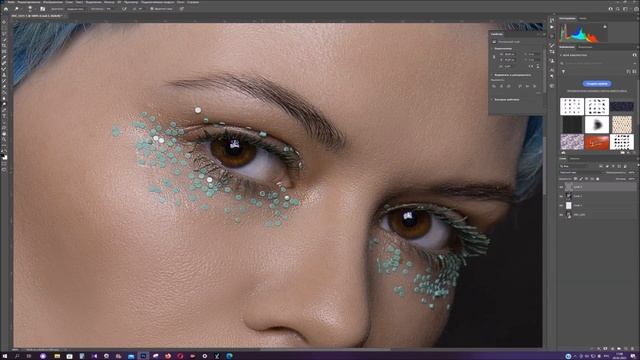
Task: Open the search magnifier icon at top right
Action: 618,9
